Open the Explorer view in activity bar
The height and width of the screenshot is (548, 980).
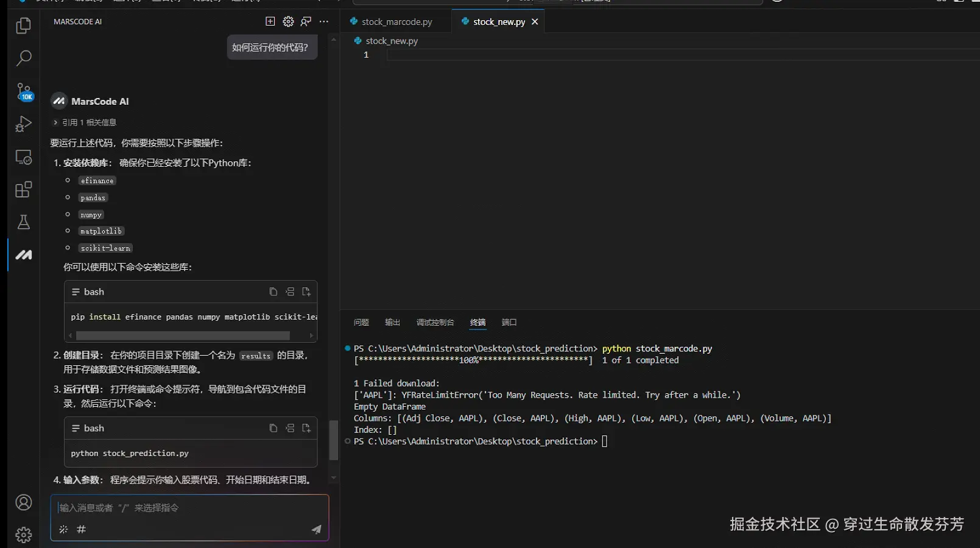coord(23,26)
